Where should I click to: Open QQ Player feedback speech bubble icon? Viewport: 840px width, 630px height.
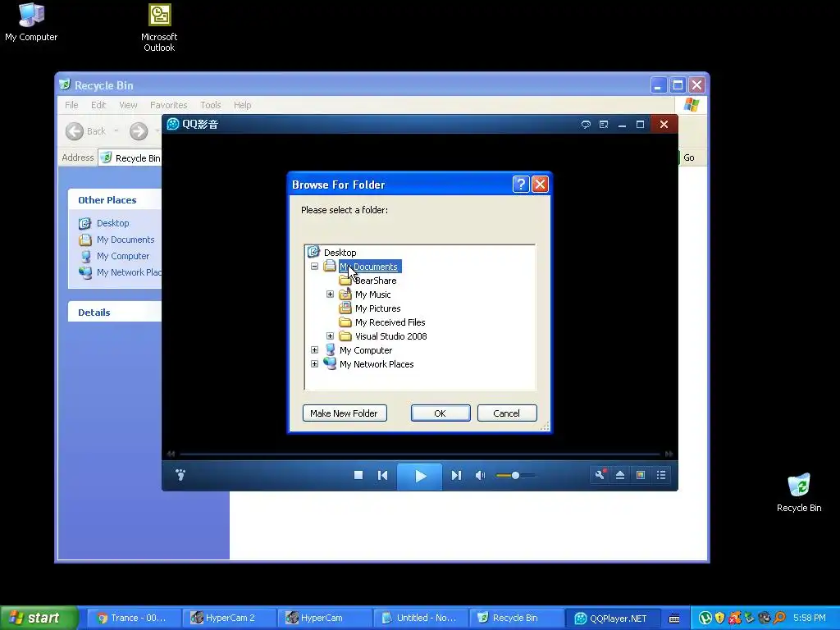586,125
